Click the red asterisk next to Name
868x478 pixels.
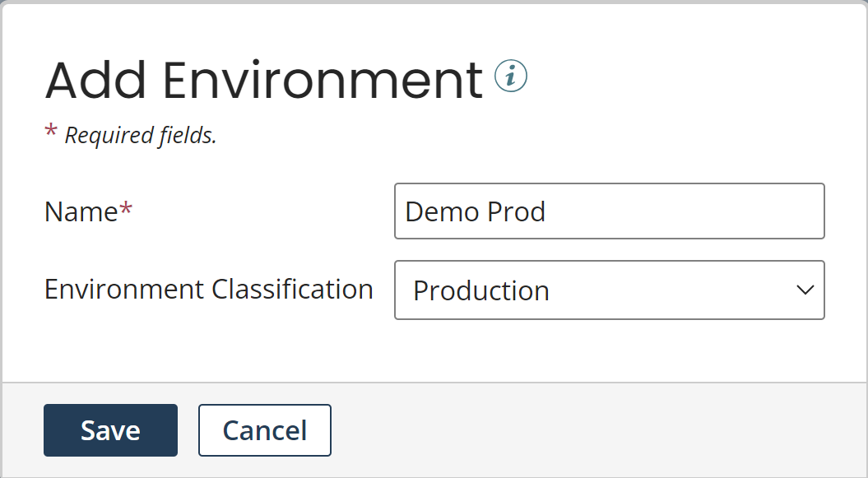[126, 211]
